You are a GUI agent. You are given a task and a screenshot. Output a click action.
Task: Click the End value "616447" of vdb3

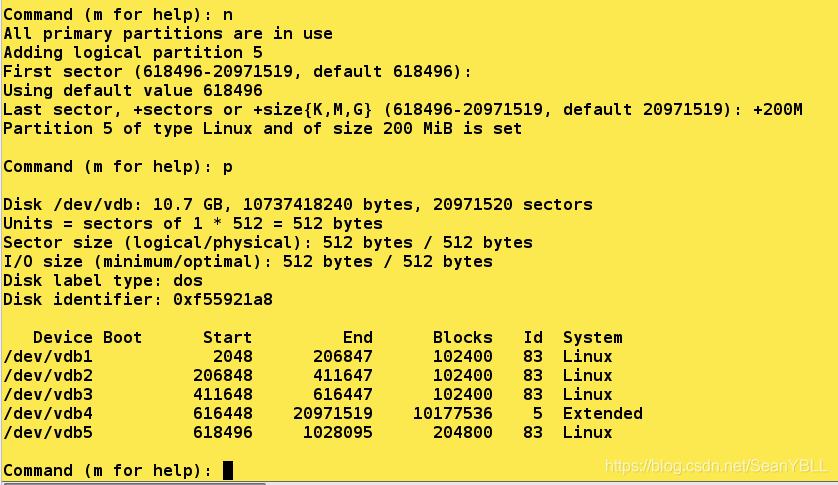point(343,395)
